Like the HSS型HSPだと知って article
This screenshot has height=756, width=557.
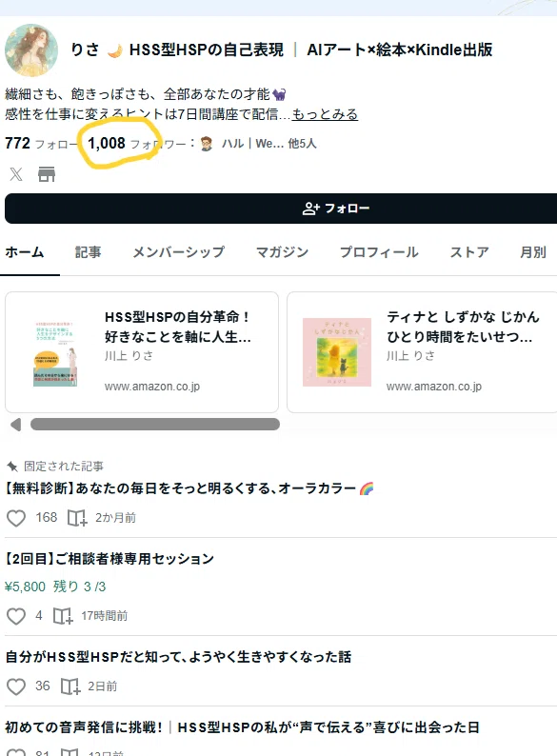point(16,686)
